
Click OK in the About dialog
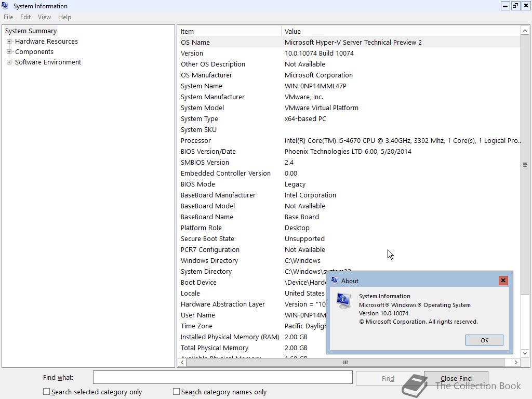click(484, 340)
